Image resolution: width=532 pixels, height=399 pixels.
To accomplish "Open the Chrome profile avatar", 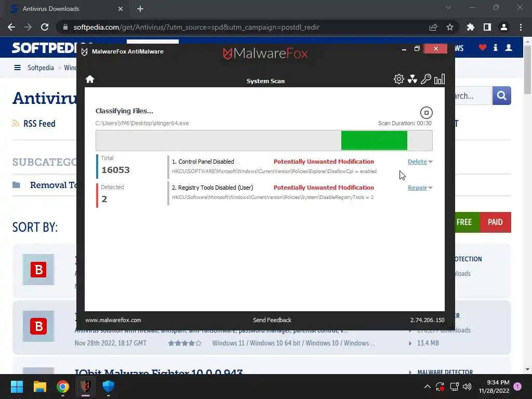I will tap(504, 27).
